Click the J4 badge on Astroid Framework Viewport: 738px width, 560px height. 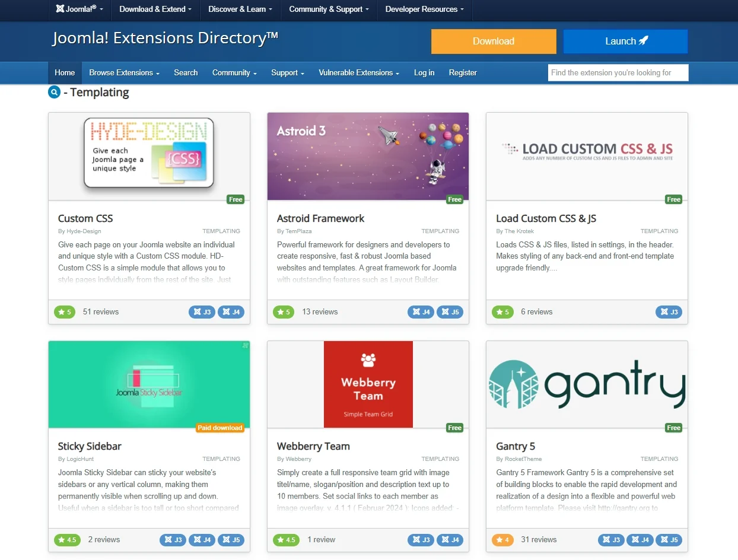(421, 312)
